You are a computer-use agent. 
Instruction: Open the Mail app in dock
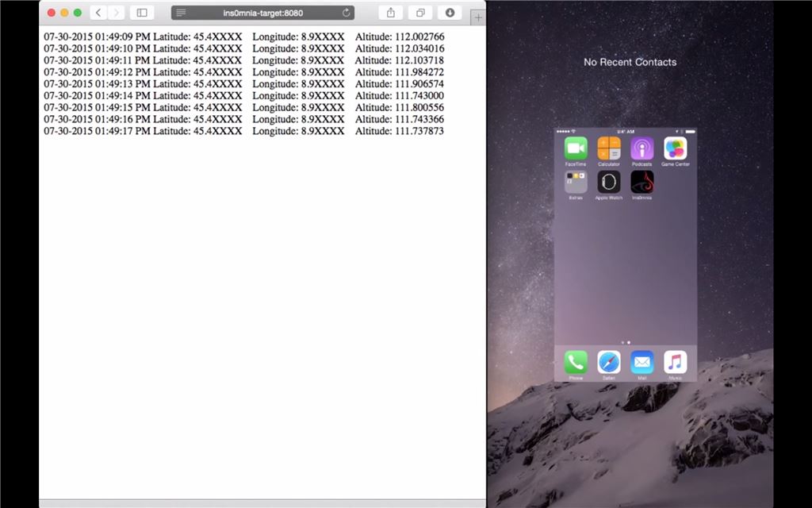tap(642, 362)
